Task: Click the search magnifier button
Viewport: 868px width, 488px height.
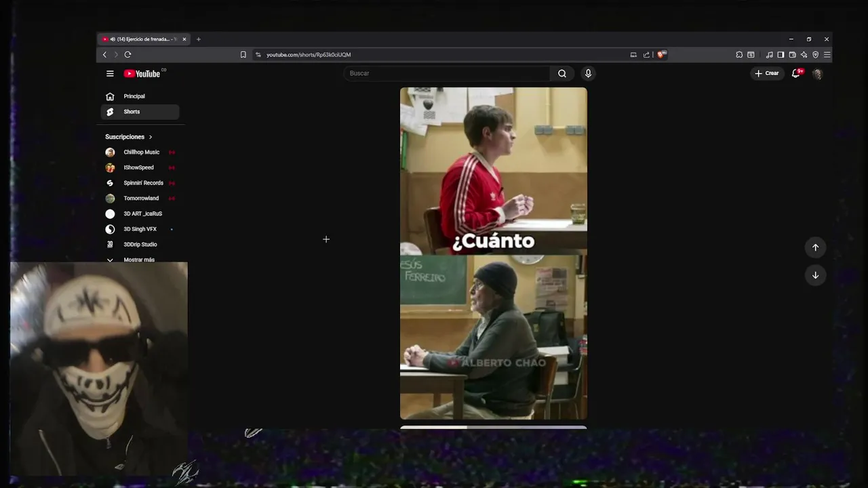Action: click(562, 73)
